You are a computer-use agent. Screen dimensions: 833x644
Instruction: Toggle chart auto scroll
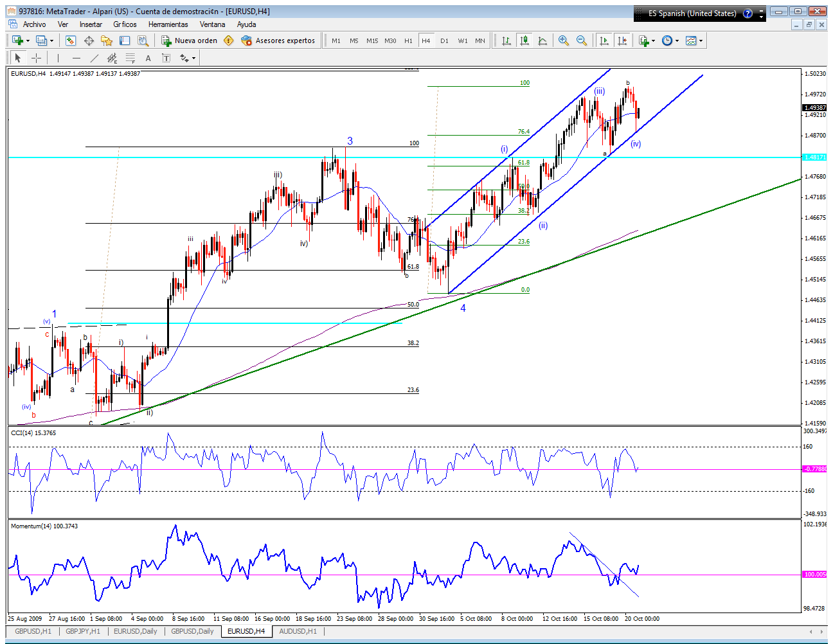[604, 40]
